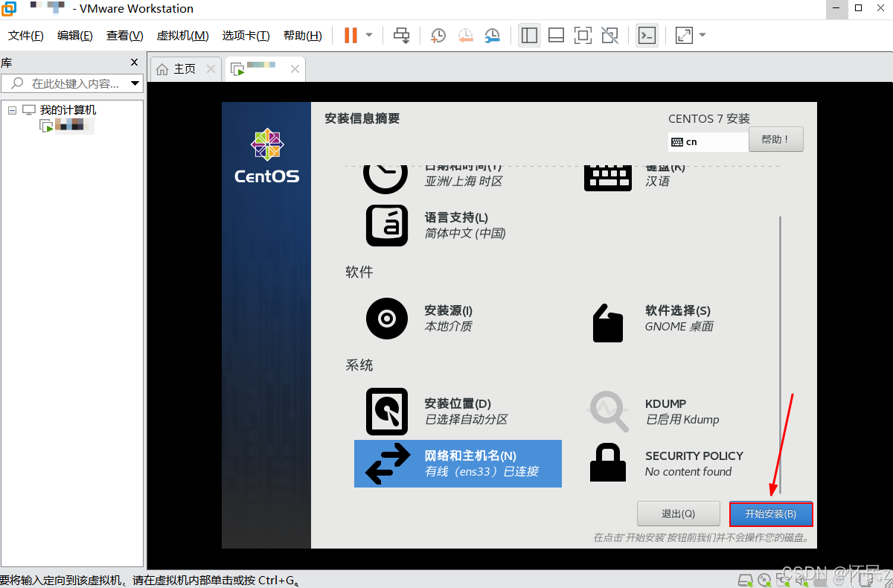Click the 安装信息摘要 heading text

pyautogui.click(x=362, y=118)
